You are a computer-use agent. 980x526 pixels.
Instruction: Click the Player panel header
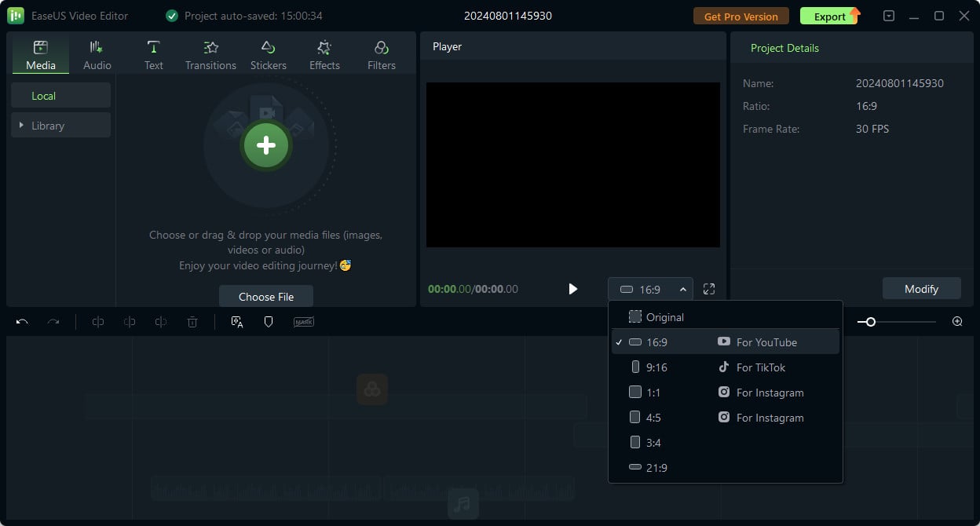click(x=447, y=46)
